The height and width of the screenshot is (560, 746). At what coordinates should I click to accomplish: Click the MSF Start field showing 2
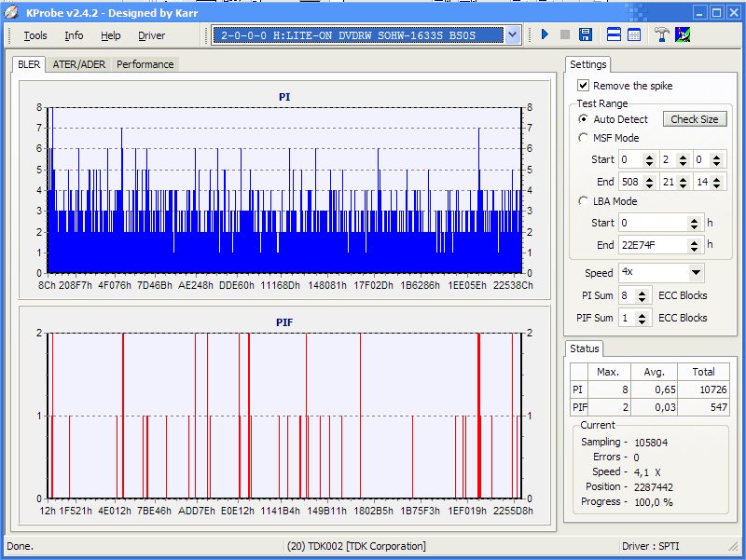670,160
